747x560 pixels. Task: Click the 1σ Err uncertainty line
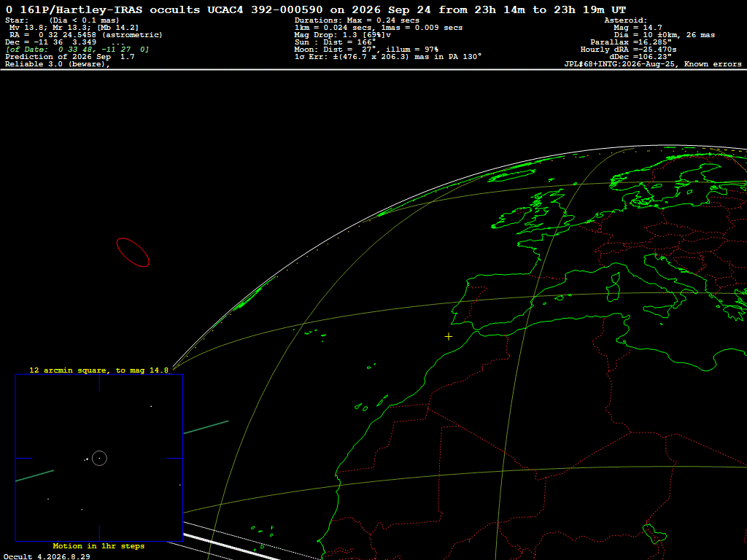tap(388, 57)
